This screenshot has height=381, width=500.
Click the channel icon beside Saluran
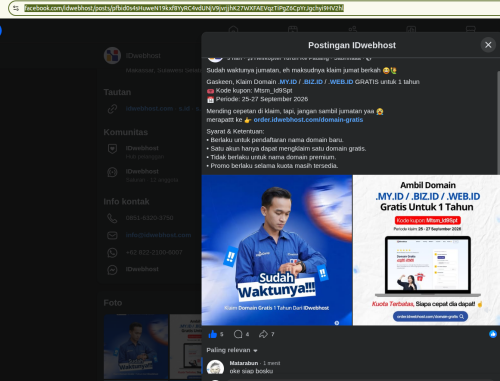point(112,172)
